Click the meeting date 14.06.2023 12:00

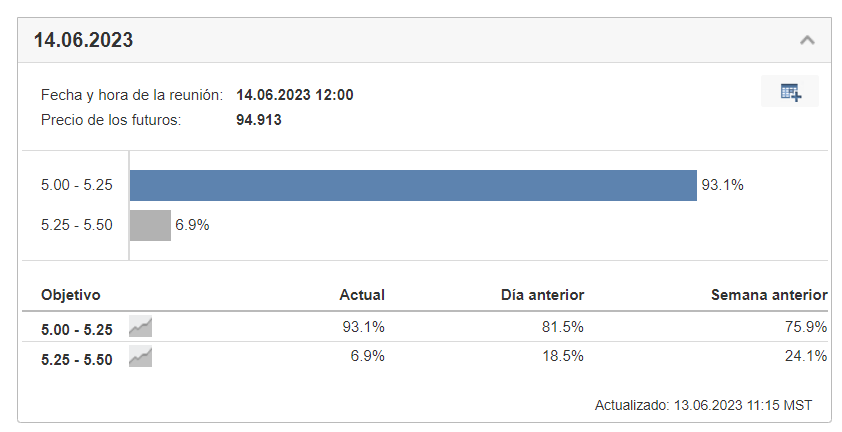click(x=295, y=95)
